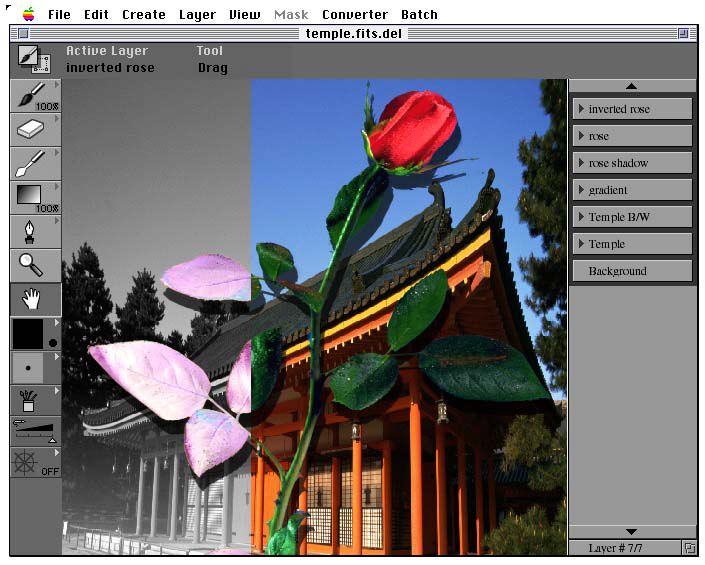The height and width of the screenshot is (565, 705).
Task: Click the layer list scroll up arrow
Action: [632, 85]
